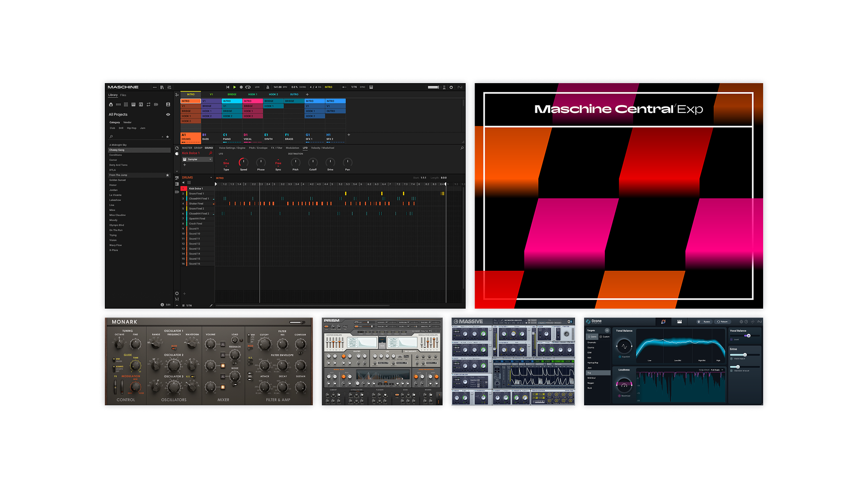Open the DRUMS group dropdown arrow
868x488 pixels.
click(211, 177)
